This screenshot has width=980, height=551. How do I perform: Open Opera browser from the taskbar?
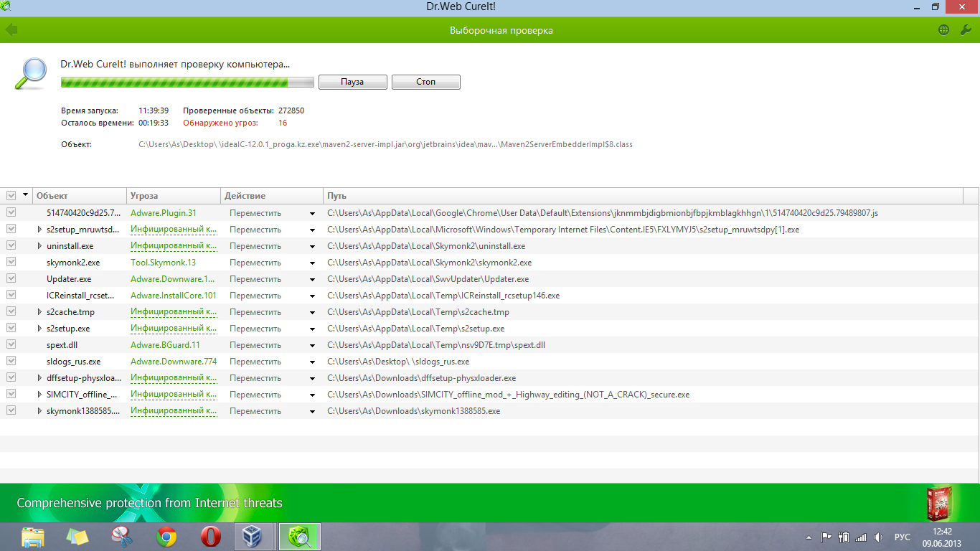coord(210,536)
